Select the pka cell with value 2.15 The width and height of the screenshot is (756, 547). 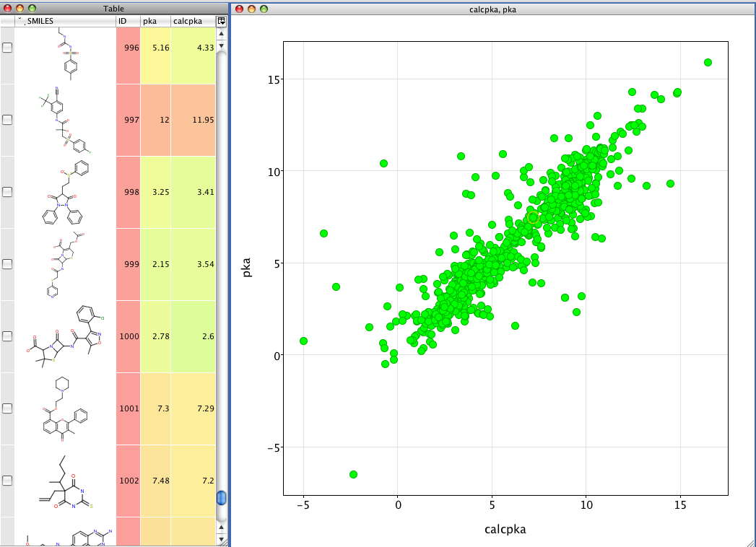tap(156, 265)
